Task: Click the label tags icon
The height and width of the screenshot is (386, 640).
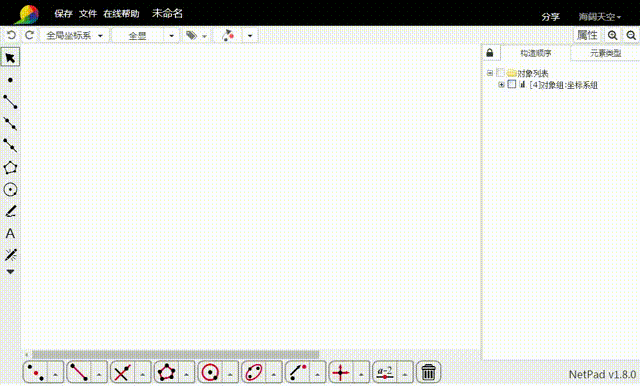Action: [x=191, y=35]
